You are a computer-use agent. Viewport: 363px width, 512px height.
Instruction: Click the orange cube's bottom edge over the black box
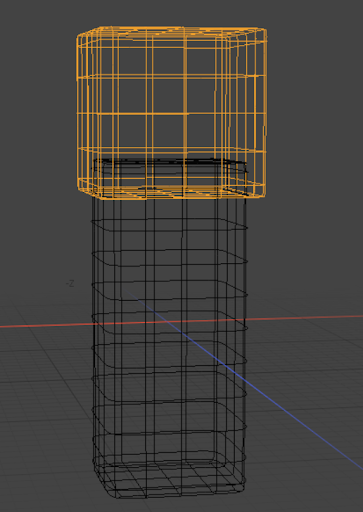click(172, 196)
